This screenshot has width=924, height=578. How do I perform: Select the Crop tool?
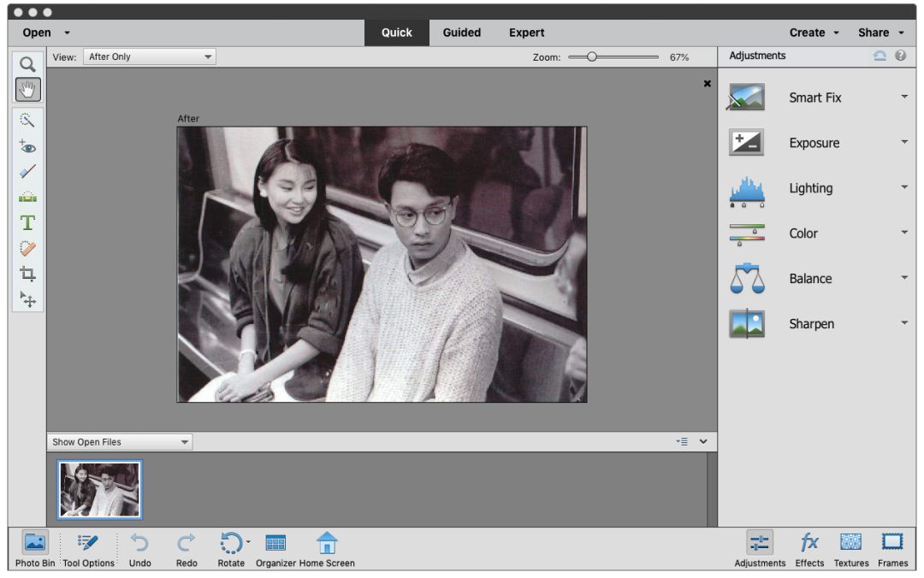[x=27, y=274]
